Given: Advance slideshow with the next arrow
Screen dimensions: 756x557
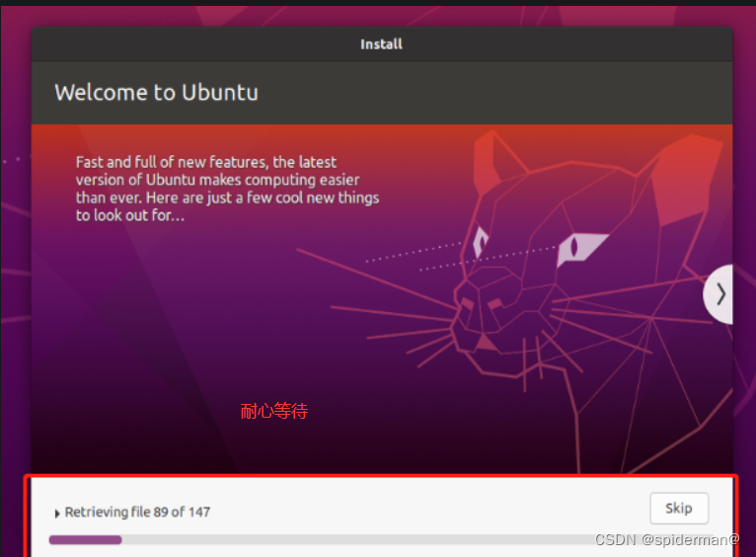Looking at the screenshot, I should 718,294.
